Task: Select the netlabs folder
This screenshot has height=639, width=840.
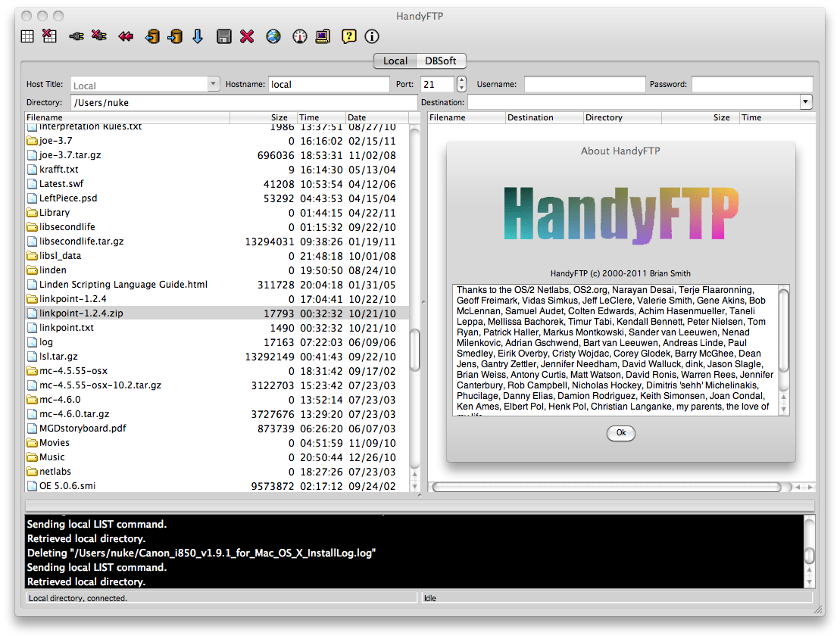Action: click(x=55, y=472)
